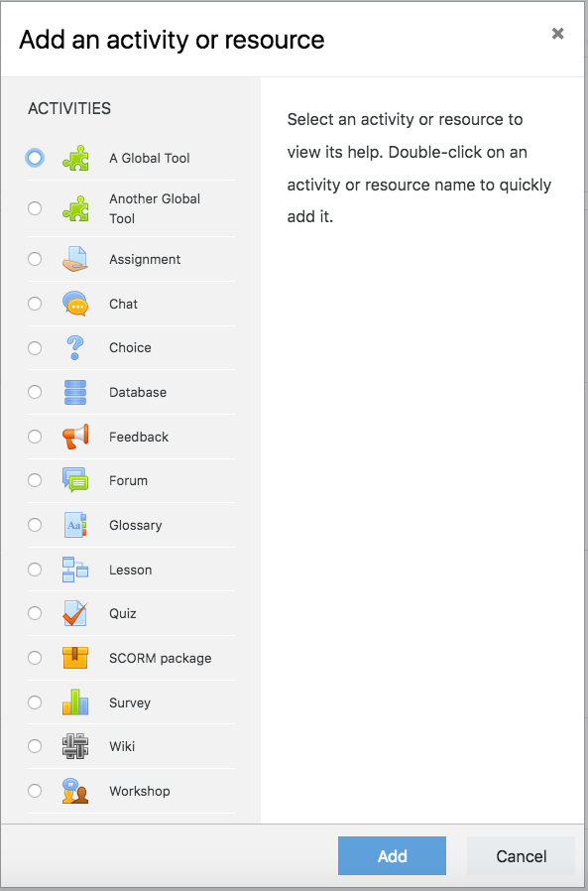Click the Quiz checkmark icon
Viewport: 588px width, 891px height.
coord(75,614)
